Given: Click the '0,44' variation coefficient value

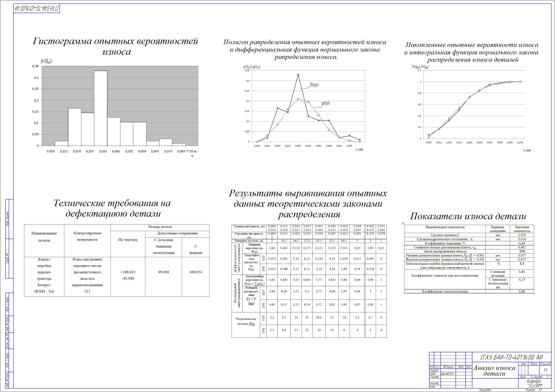Looking at the screenshot, I should coord(522,243).
